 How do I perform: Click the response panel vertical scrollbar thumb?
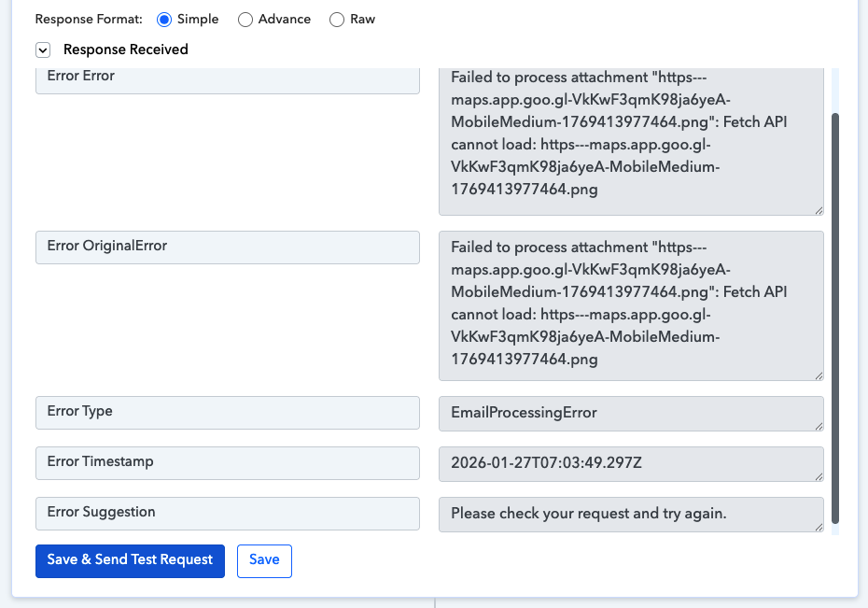835,318
